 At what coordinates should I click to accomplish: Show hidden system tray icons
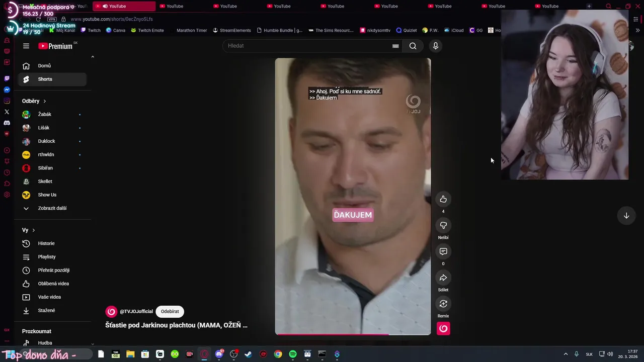(566, 354)
